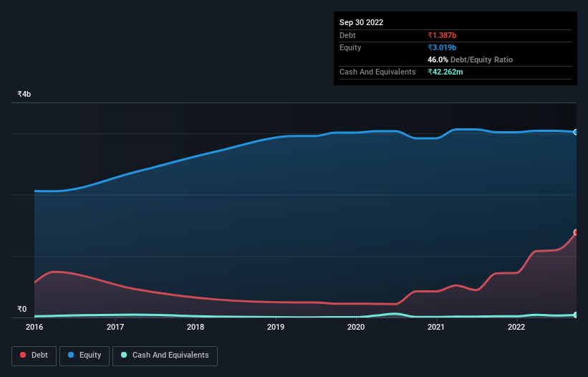The height and width of the screenshot is (377, 588).
Task: Click the 46.0% Debt/Equity Ratio text
Action: [x=470, y=59]
